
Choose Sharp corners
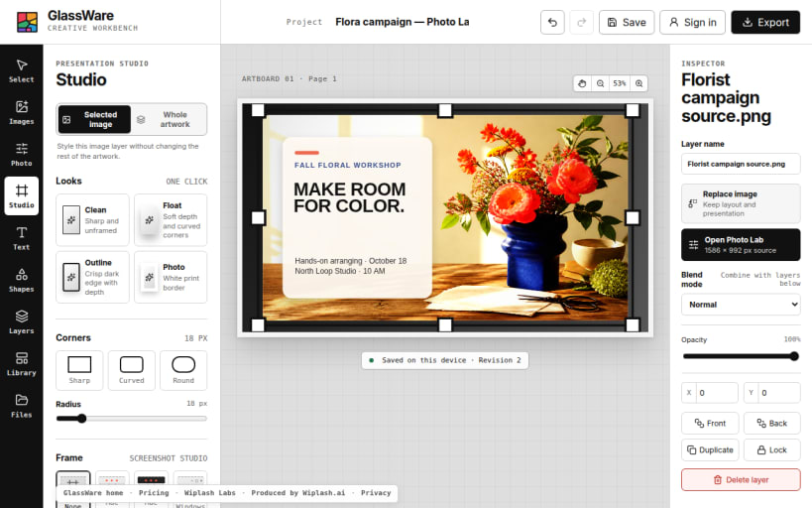click(79, 370)
